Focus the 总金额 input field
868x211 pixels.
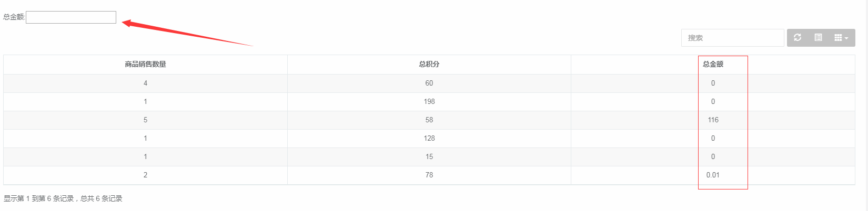click(x=71, y=17)
